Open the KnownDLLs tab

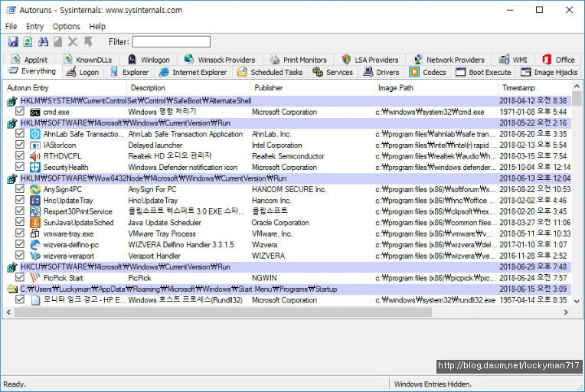point(88,60)
